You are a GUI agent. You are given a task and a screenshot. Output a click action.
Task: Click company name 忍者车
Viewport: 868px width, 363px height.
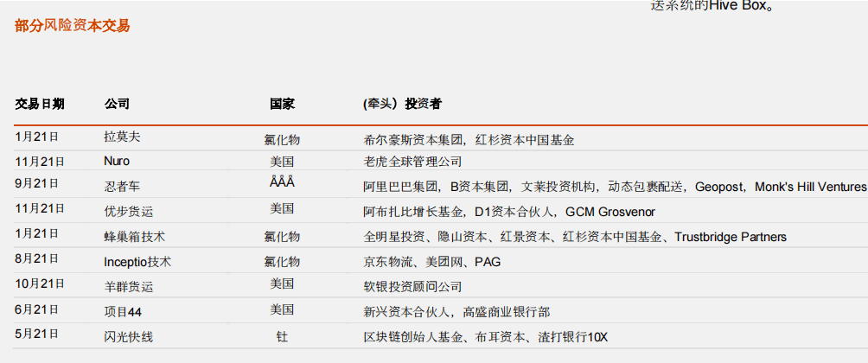click(x=122, y=187)
